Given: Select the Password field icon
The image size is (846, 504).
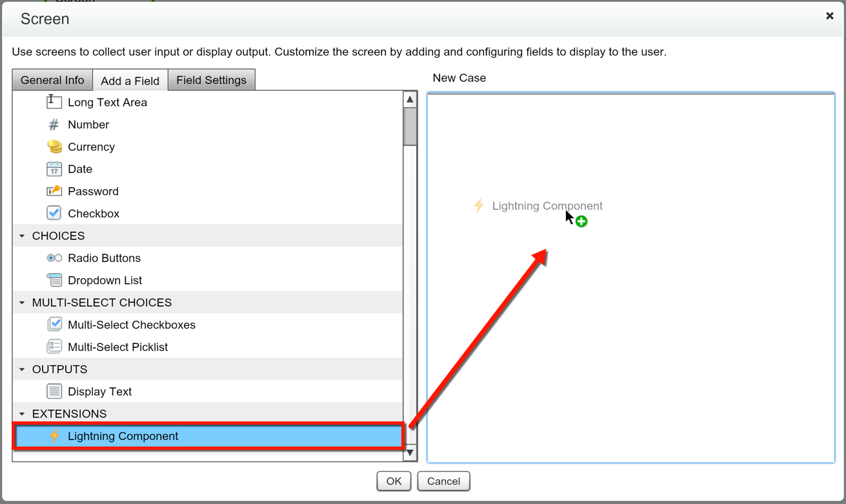Looking at the screenshot, I should (54, 191).
